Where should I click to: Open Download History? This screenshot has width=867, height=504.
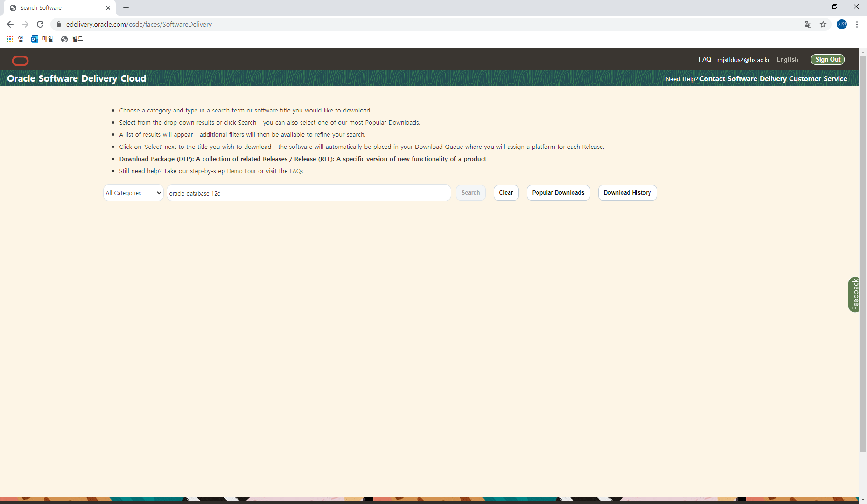coord(627,193)
